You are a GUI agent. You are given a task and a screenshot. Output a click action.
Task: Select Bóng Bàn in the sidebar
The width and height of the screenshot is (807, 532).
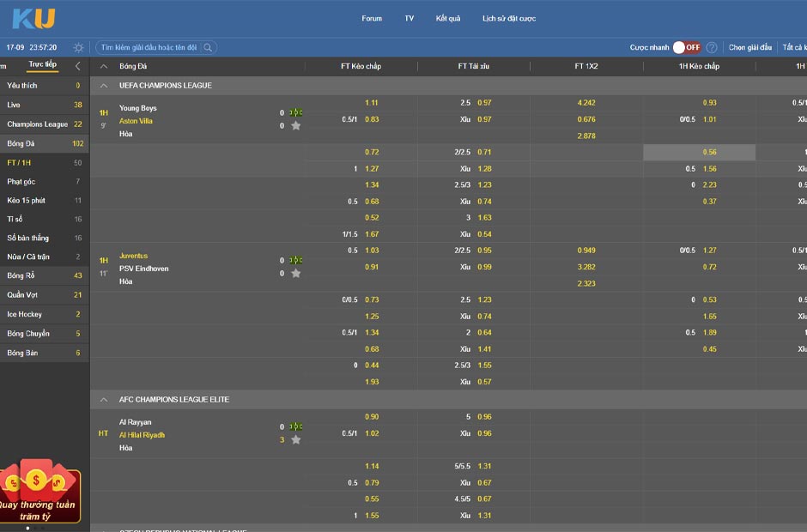click(45, 353)
